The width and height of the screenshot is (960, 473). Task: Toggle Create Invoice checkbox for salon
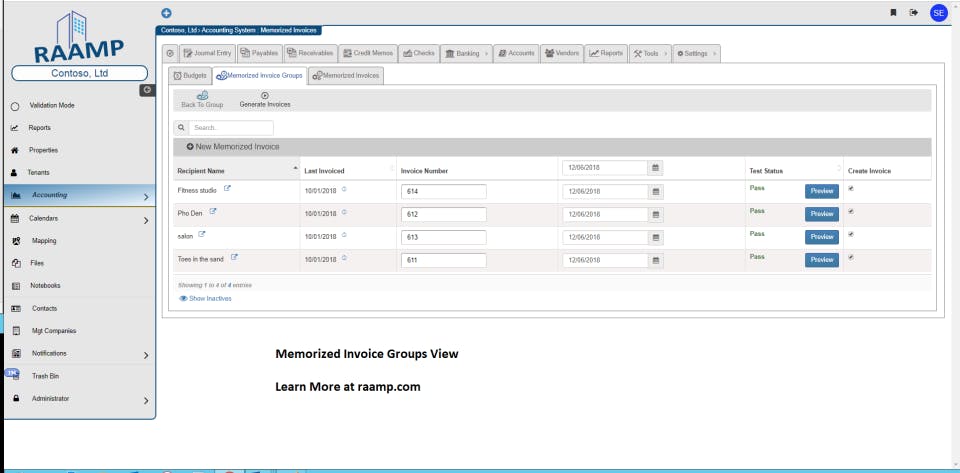point(851,234)
